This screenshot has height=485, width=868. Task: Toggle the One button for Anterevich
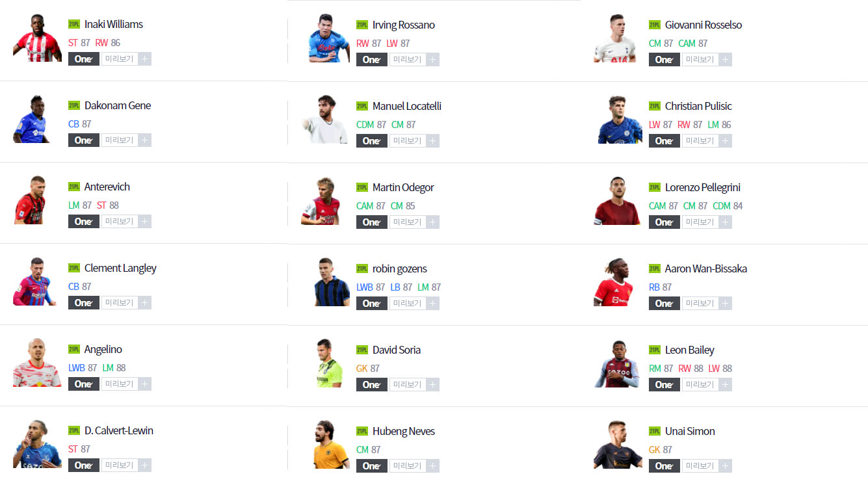(84, 221)
